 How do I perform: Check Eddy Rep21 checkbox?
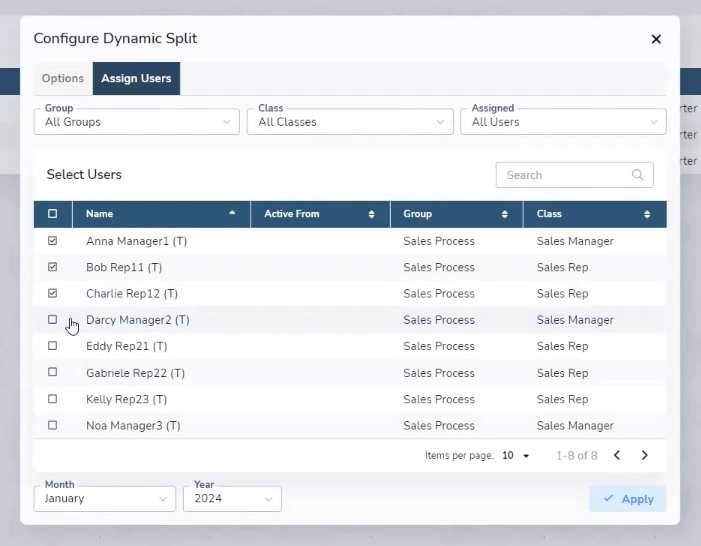tap(52, 346)
